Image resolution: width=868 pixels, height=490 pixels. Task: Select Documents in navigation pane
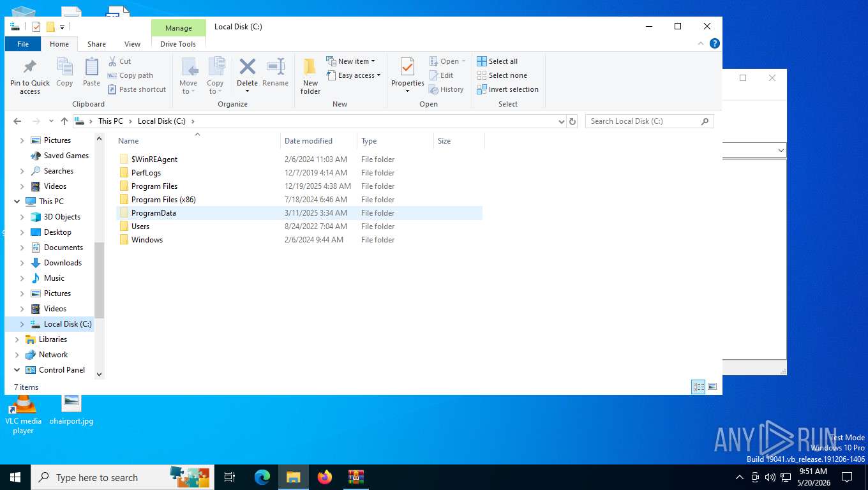click(63, 248)
